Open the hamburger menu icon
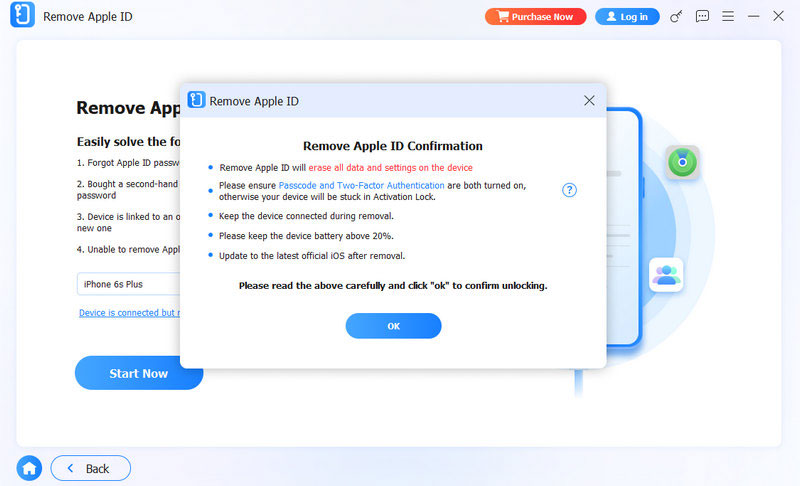 pyautogui.click(x=728, y=16)
